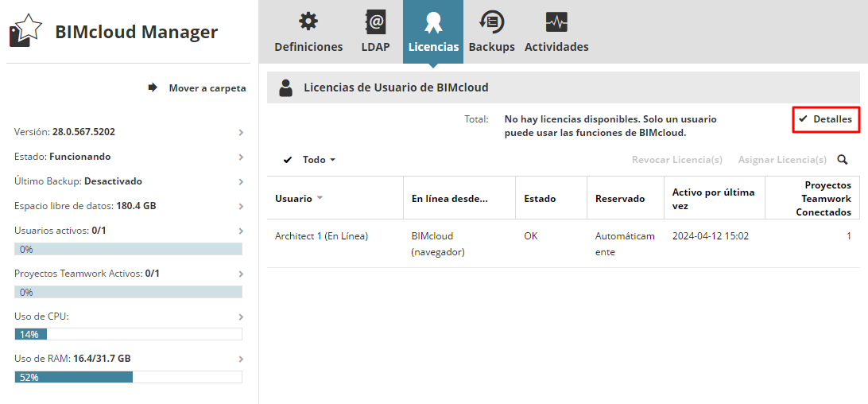Select the Licencias tab

coord(433,32)
